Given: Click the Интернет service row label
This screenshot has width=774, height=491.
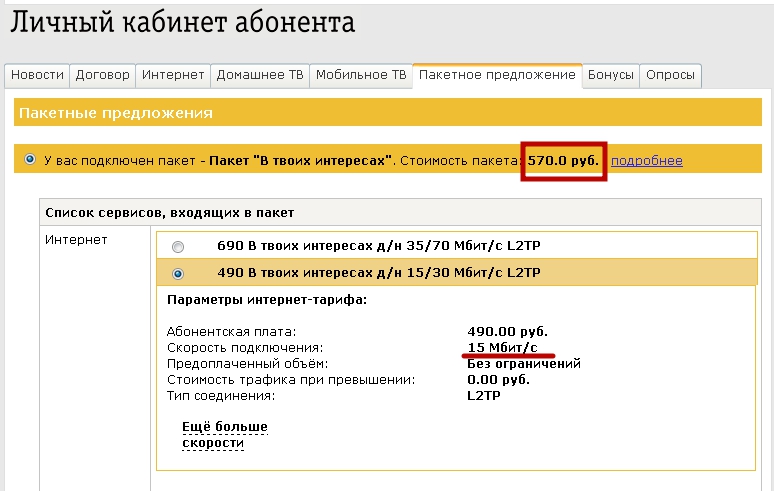Looking at the screenshot, I should 76,240.
